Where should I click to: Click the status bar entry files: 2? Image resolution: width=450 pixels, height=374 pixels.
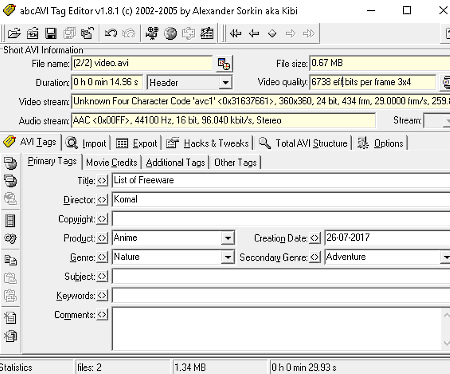click(x=89, y=367)
